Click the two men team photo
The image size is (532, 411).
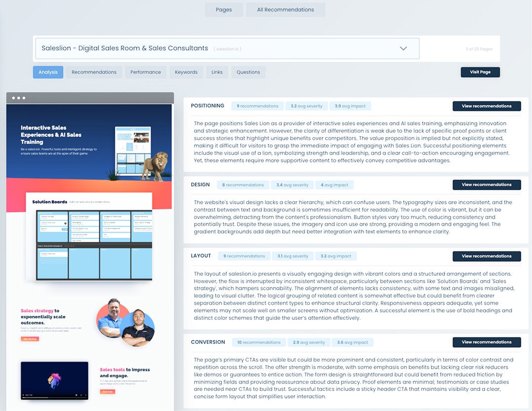click(x=125, y=322)
